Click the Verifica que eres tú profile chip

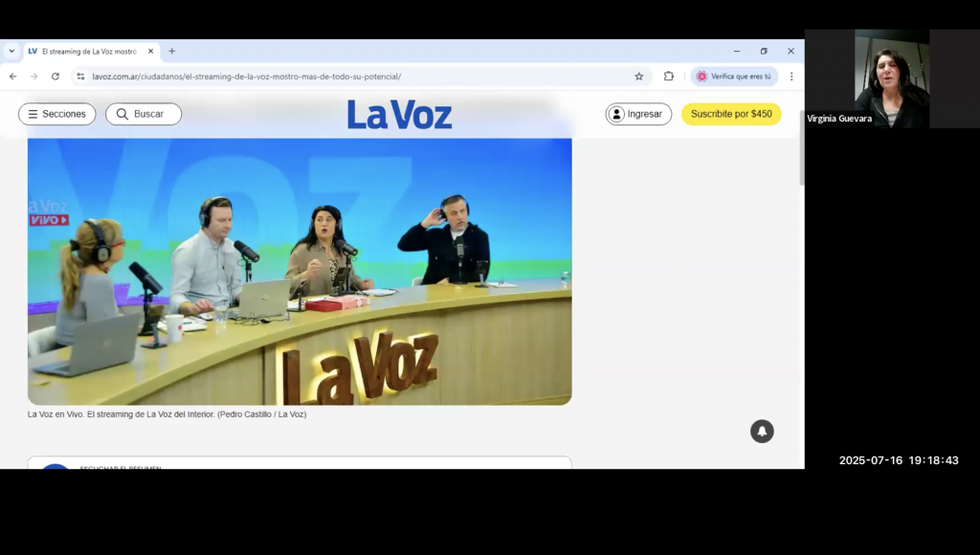(734, 77)
